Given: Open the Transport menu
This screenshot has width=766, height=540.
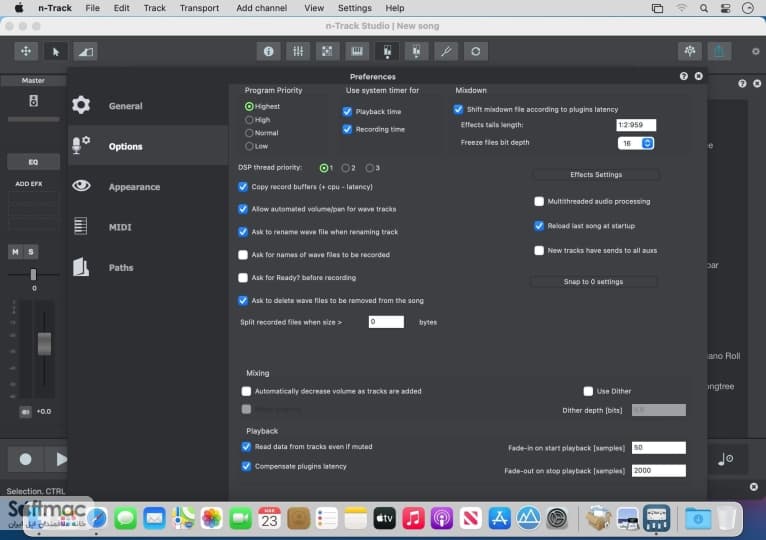Looking at the screenshot, I should [199, 8].
